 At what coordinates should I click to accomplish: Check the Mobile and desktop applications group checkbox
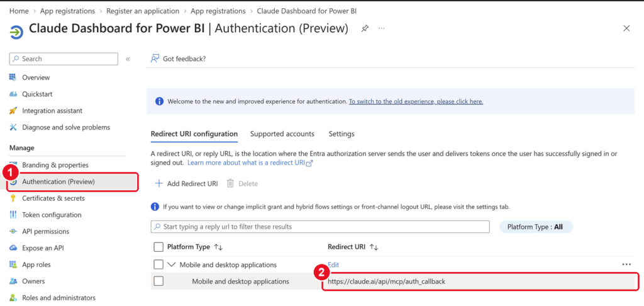(158, 264)
